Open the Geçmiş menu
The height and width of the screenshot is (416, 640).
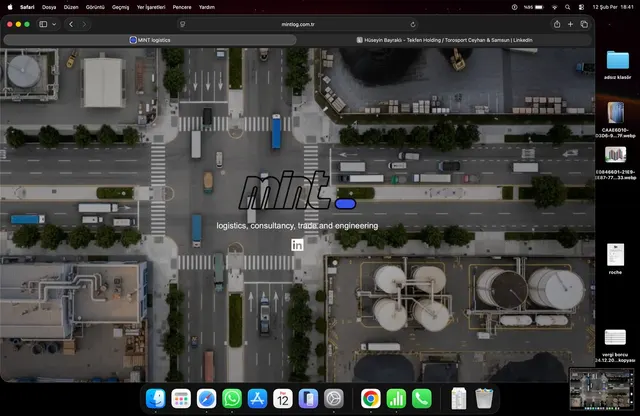click(120, 7)
